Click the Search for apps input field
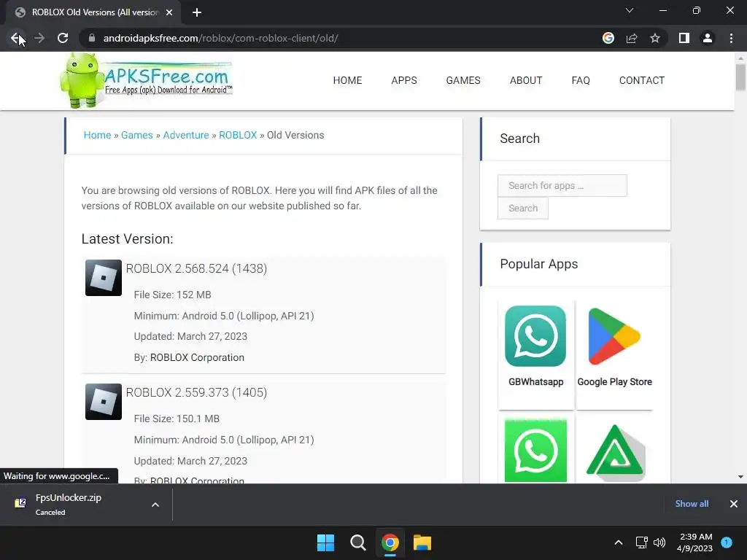 [562, 186]
